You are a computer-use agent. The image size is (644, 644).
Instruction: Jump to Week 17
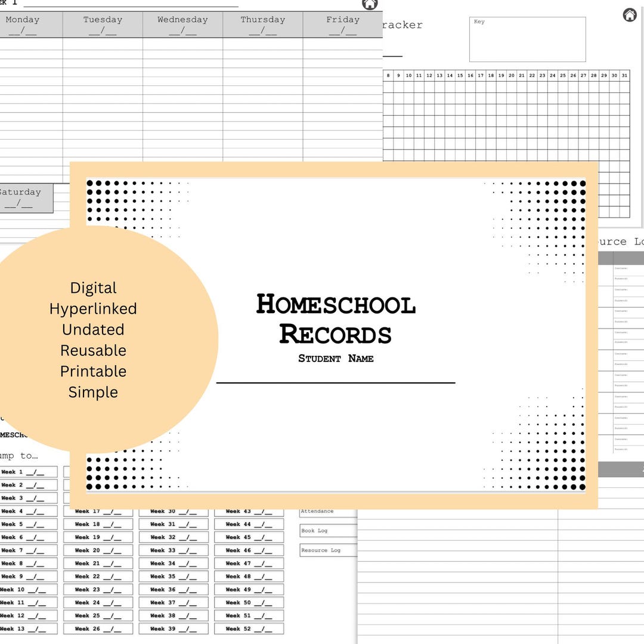coord(97,511)
